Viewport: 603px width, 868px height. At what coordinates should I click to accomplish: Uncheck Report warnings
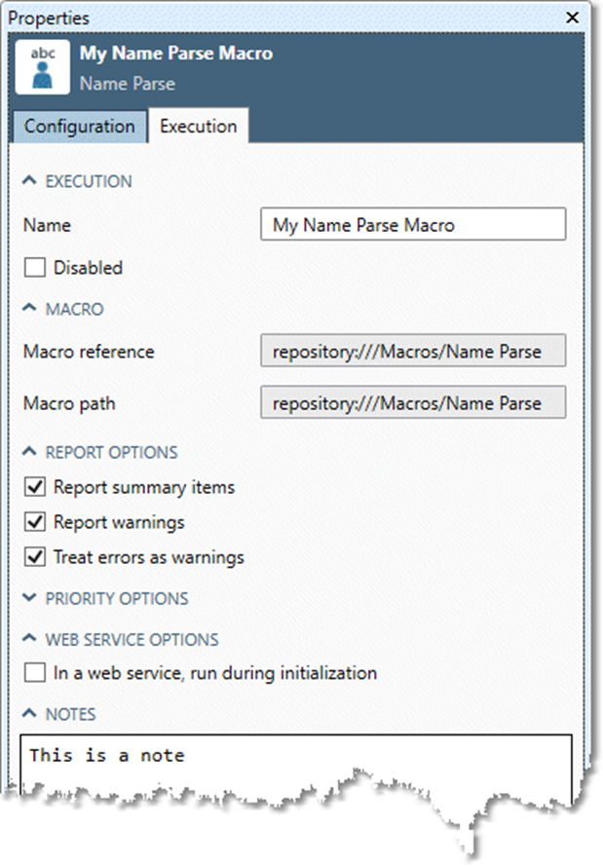tap(35, 522)
